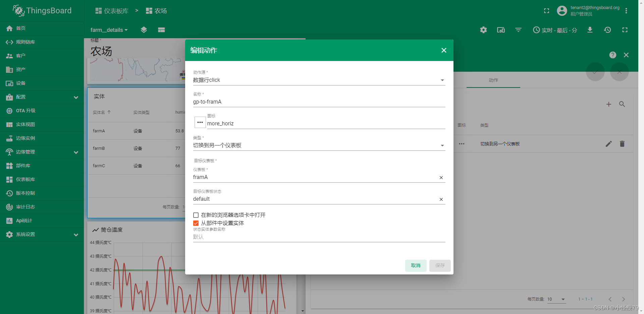Screen dimensions: 644x314
Task: Enable 在新的浏览器选项卡中打开 checkbox
Action: 196,215
